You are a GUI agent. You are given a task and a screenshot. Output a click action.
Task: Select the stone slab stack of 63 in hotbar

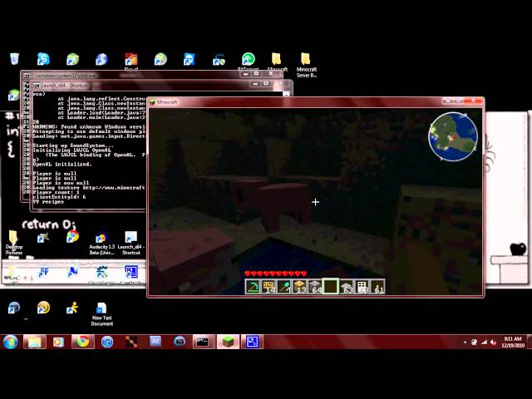click(347, 286)
